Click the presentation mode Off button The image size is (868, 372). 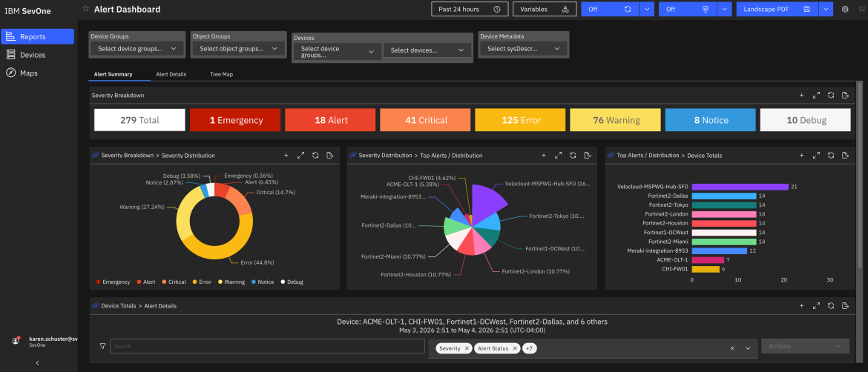(687, 10)
